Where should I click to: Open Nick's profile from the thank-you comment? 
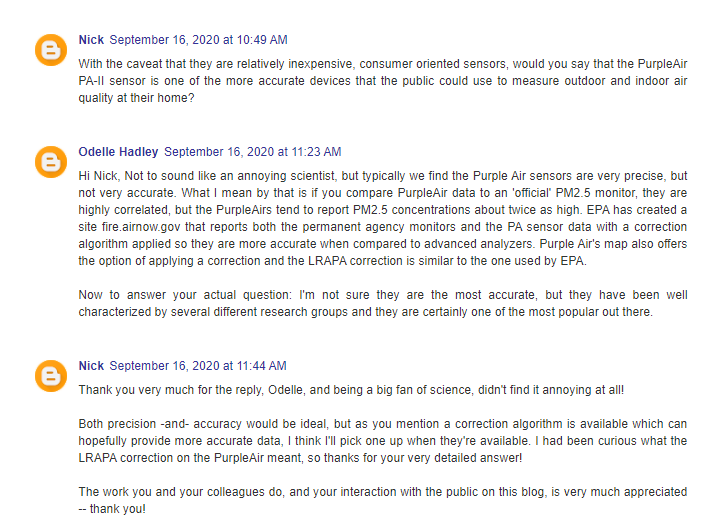(x=91, y=366)
